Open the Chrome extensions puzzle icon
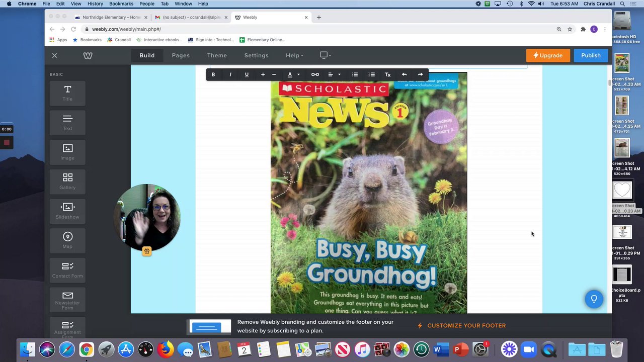The width and height of the screenshot is (644, 362). 583,29
